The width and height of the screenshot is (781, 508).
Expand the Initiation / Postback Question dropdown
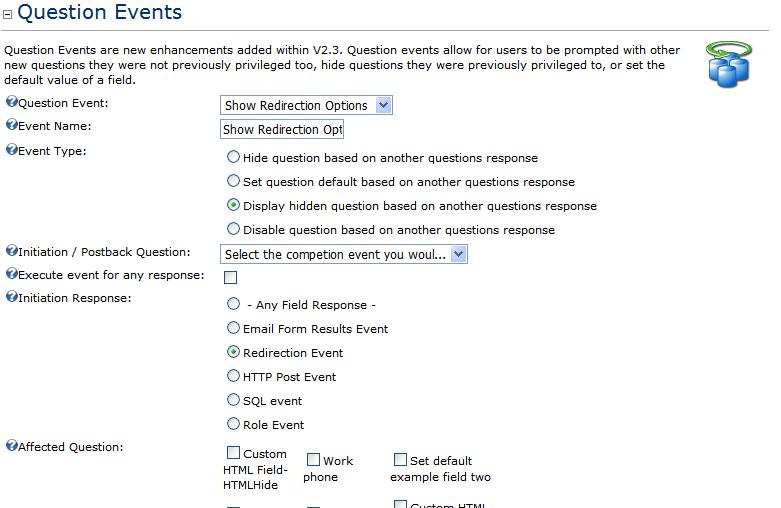(x=344, y=254)
